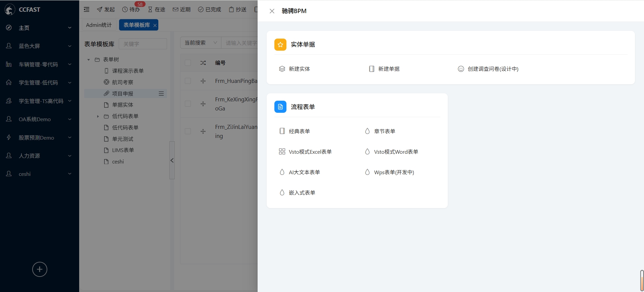Click the 新建实体 link text

coord(299,69)
